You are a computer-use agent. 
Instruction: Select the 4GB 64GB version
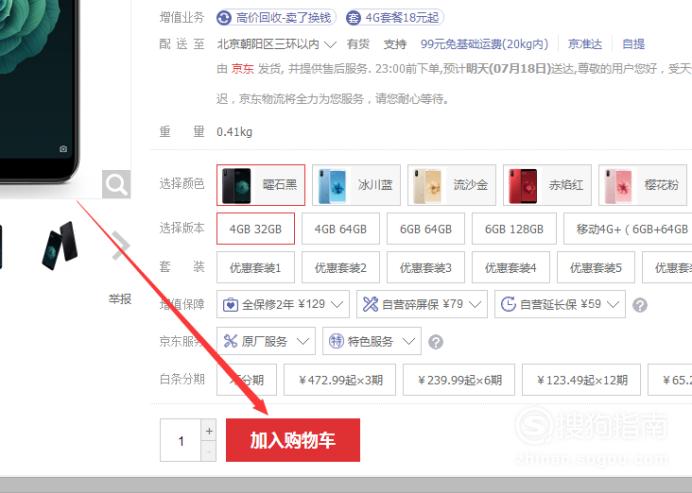[x=341, y=229]
